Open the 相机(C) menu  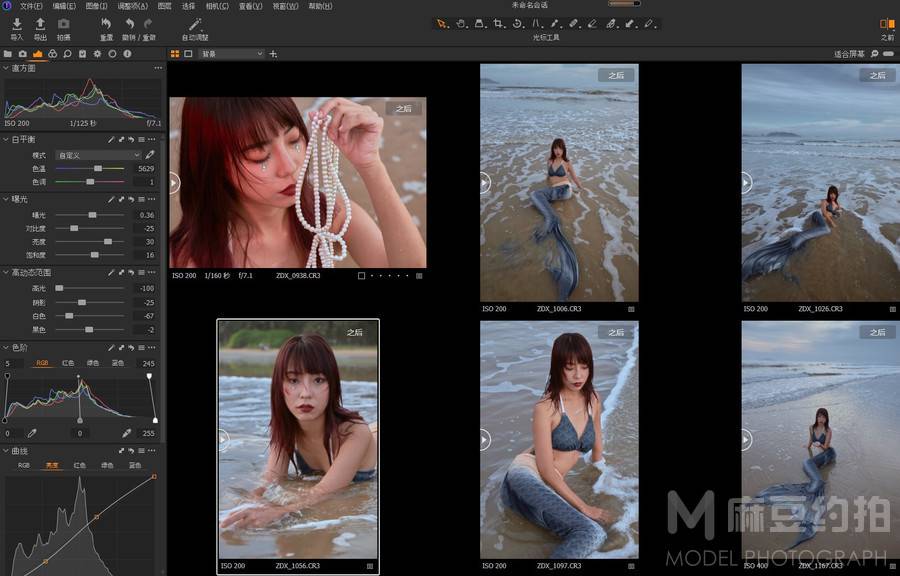click(217, 6)
